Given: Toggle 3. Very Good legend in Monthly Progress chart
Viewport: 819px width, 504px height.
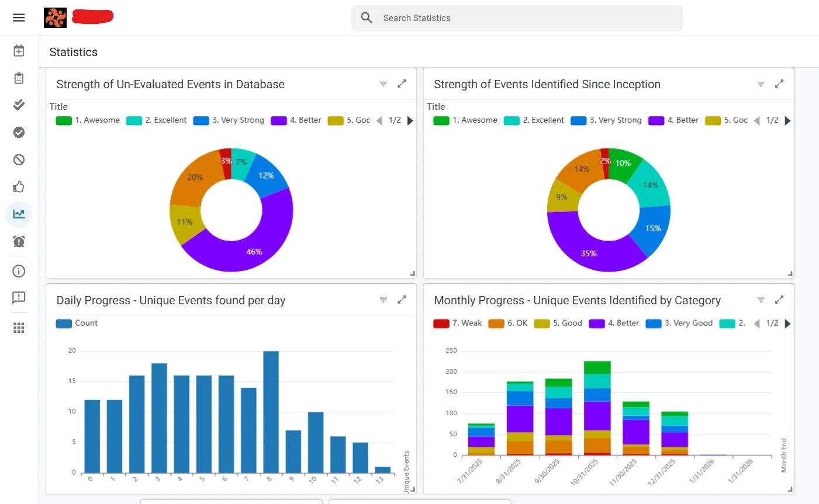Looking at the screenshot, I should point(679,323).
